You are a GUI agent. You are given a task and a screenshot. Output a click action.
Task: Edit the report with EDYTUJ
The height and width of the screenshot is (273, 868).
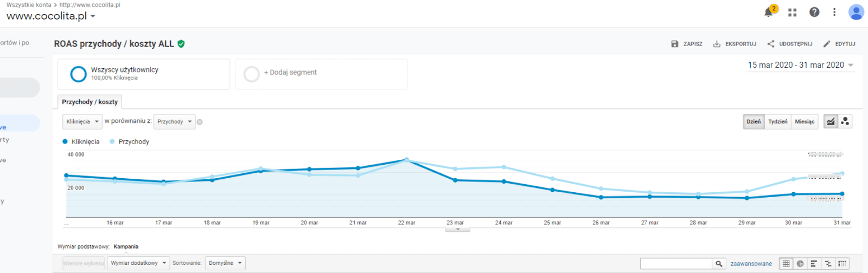coord(839,44)
